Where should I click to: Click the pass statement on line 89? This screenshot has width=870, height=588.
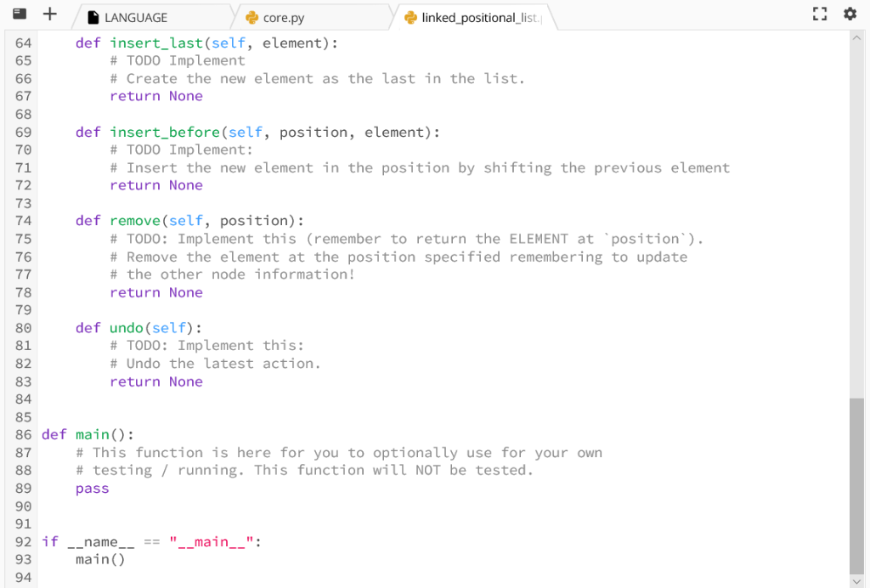tap(92, 488)
